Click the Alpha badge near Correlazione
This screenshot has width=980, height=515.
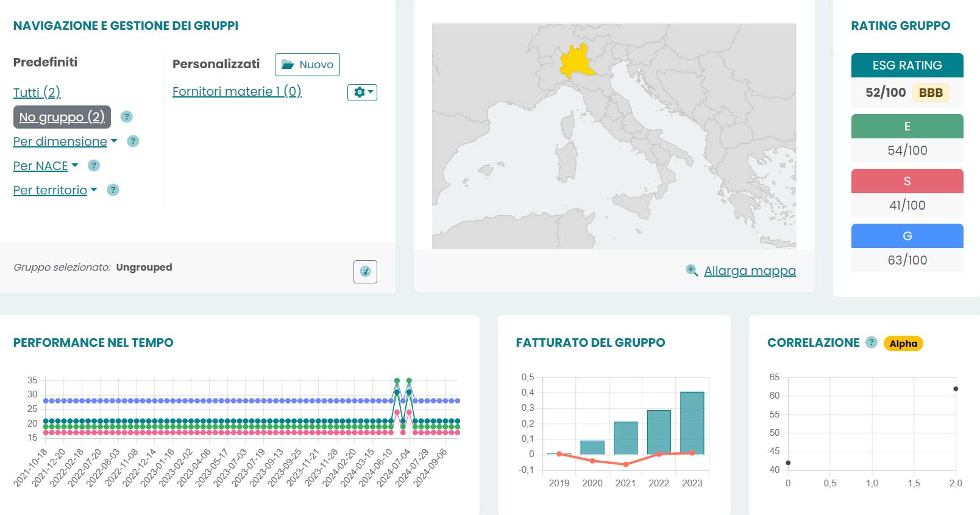point(903,344)
